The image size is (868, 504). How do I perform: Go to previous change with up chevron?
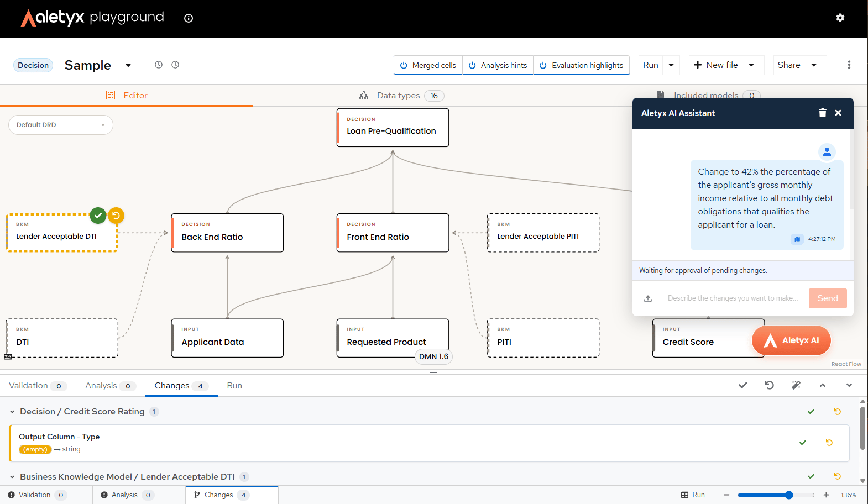[x=823, y=385]
